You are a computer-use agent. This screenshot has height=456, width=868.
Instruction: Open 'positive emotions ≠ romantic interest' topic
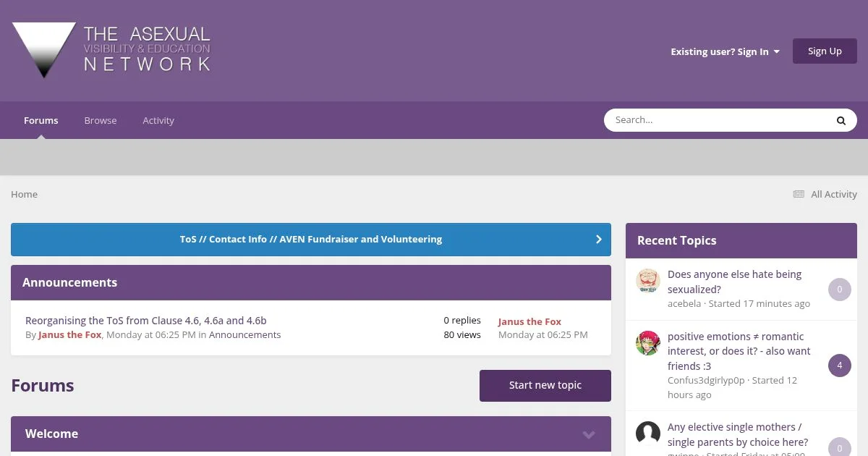click(x=739, y=351)
